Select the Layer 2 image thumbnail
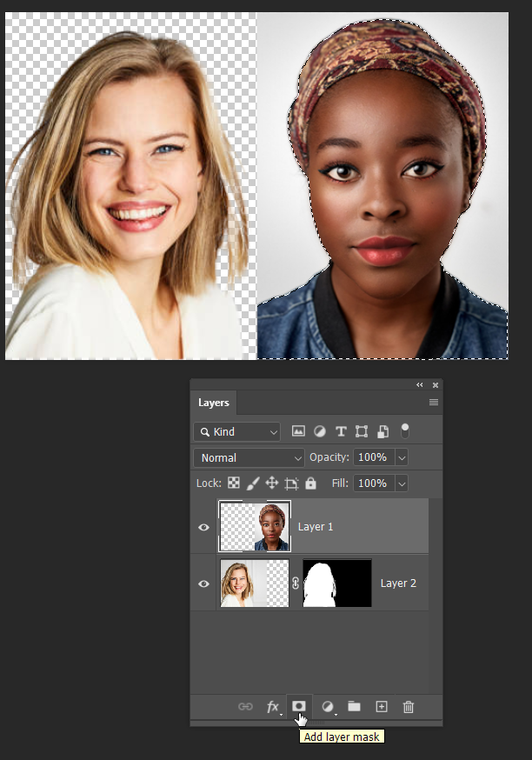 pyautogui.click(x=255, y=583)
